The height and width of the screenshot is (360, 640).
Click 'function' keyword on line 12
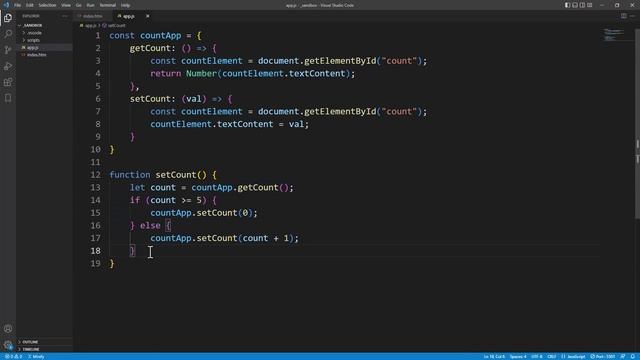point(130,175)
